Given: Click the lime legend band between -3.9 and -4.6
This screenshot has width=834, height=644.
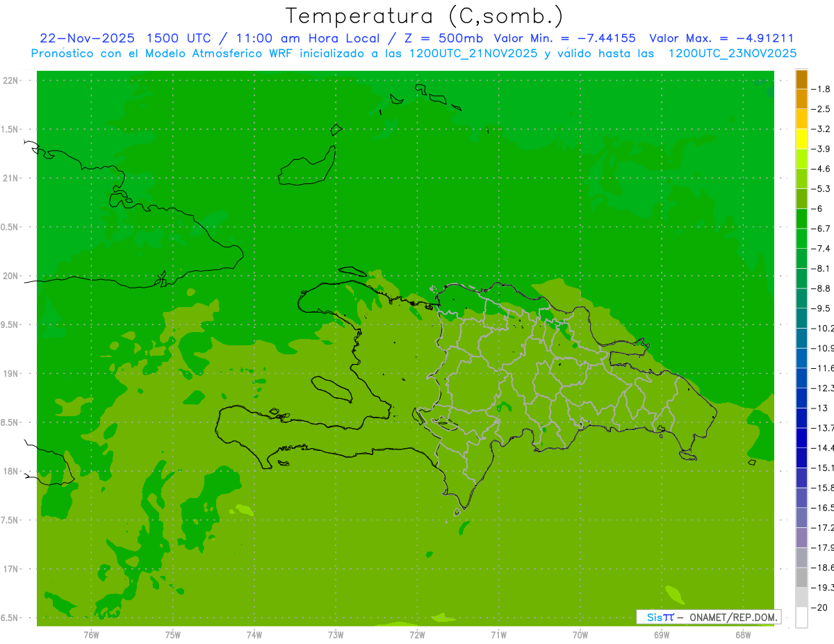Looking at the screenshot, I should [x=801, y=158].
